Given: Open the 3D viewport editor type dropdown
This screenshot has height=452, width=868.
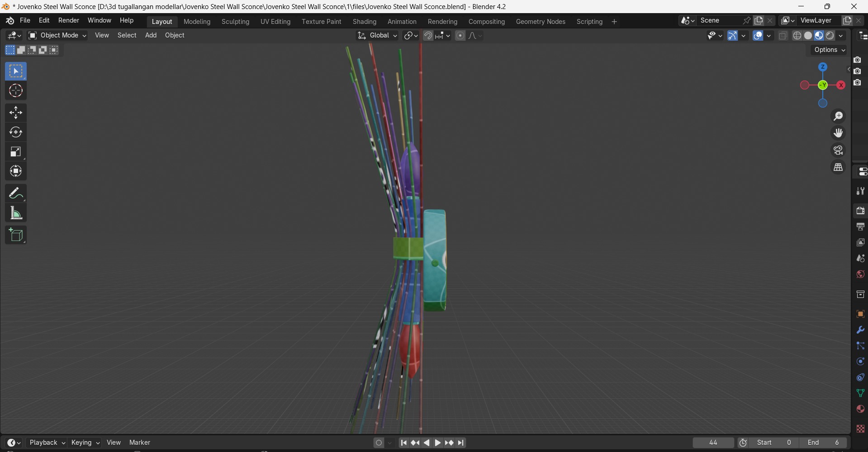Looking at the screenshot, I should click(14, 35).
